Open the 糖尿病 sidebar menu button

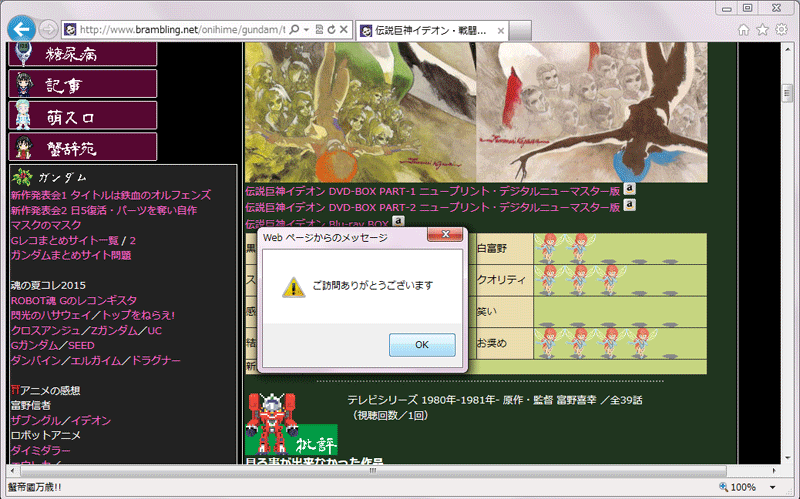(83, 54)
